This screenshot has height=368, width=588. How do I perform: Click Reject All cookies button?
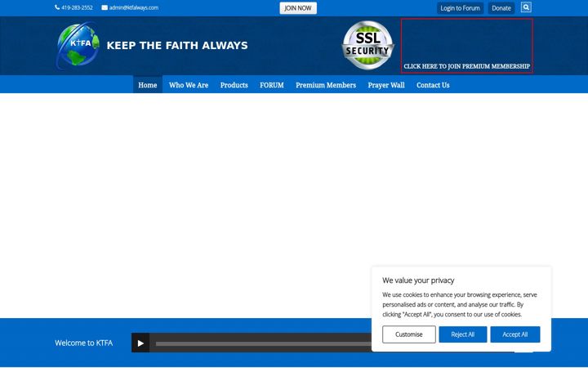(463, 334)
